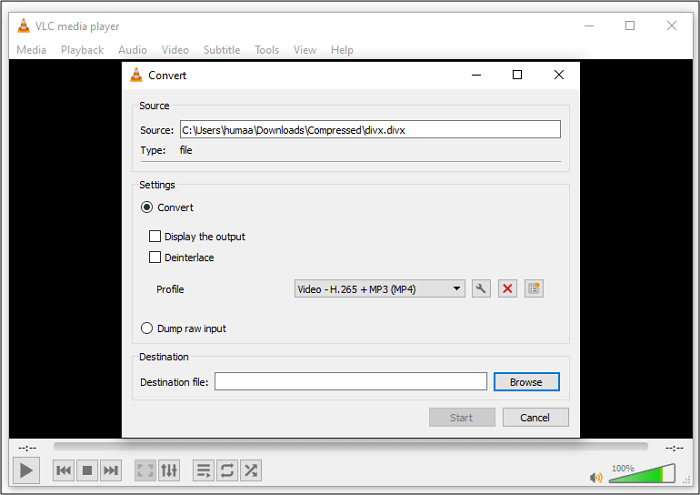Viewport: 700px width, 495px height.
Task: Click Browse to choose destination file
Action: tap(526, 382)
